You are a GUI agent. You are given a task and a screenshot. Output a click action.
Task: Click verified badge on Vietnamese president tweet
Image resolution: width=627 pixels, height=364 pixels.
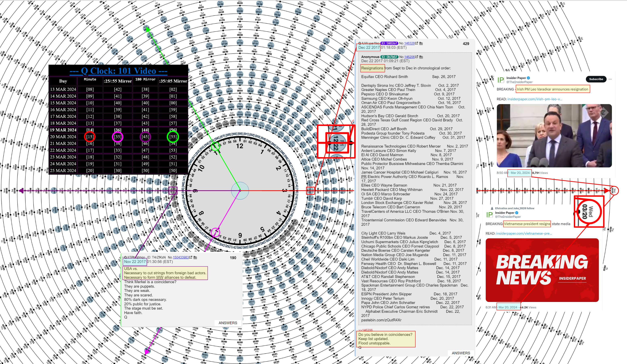coord(516,213)
